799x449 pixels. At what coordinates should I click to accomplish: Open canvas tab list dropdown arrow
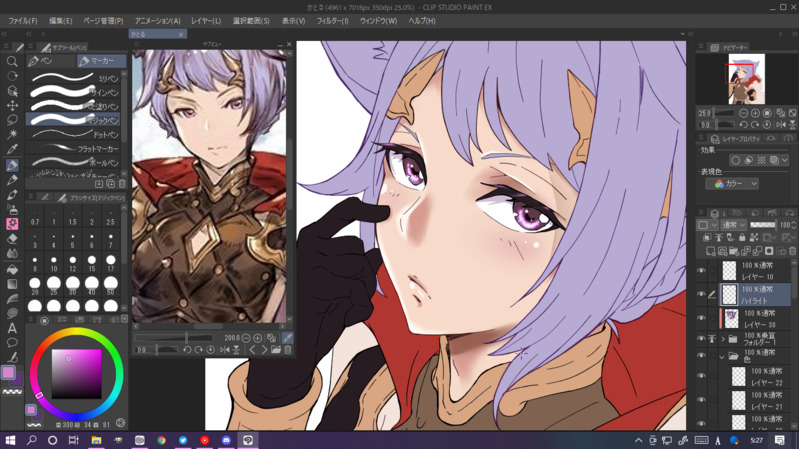682,34
